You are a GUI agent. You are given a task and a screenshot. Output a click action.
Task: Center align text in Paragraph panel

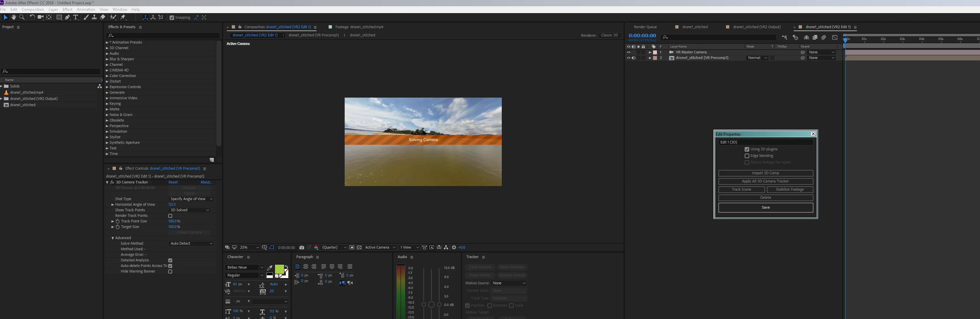[x=305, y=267]
